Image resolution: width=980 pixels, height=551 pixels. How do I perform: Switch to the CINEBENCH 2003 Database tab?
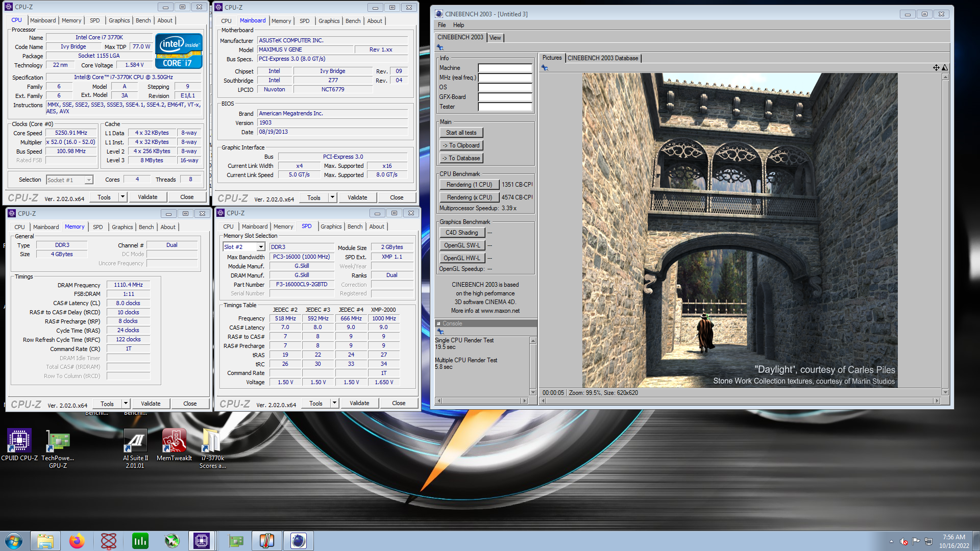603,58
